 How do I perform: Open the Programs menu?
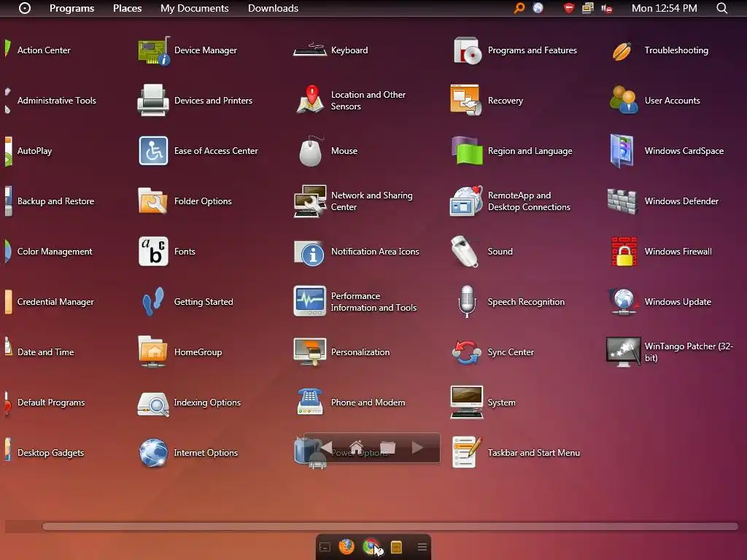pyautogui.click(x=72, y=8)
